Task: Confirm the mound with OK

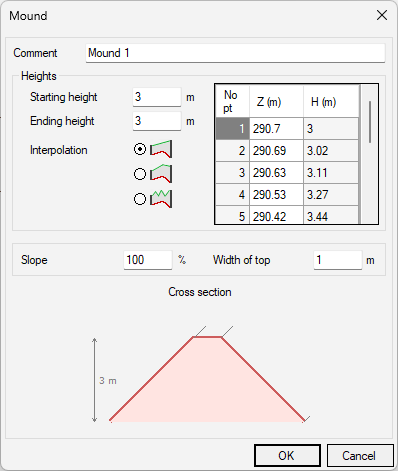Action: click(x=287, y=455)
